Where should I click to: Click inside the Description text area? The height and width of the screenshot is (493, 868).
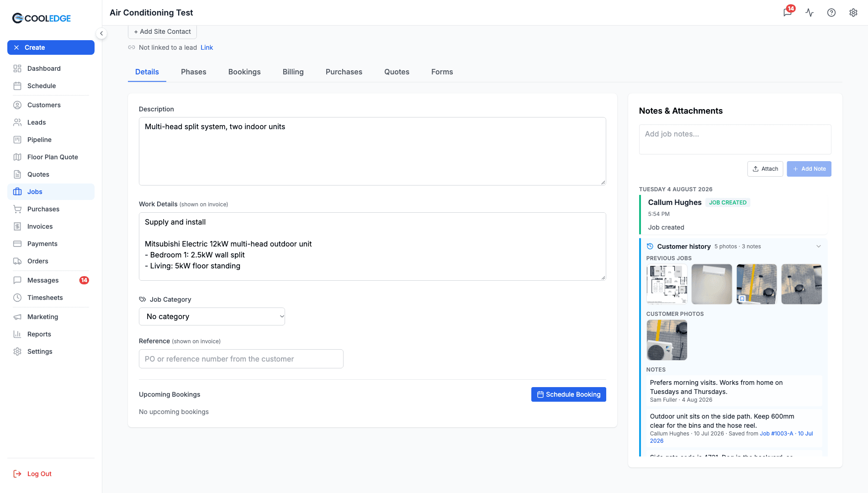(372, 152)
